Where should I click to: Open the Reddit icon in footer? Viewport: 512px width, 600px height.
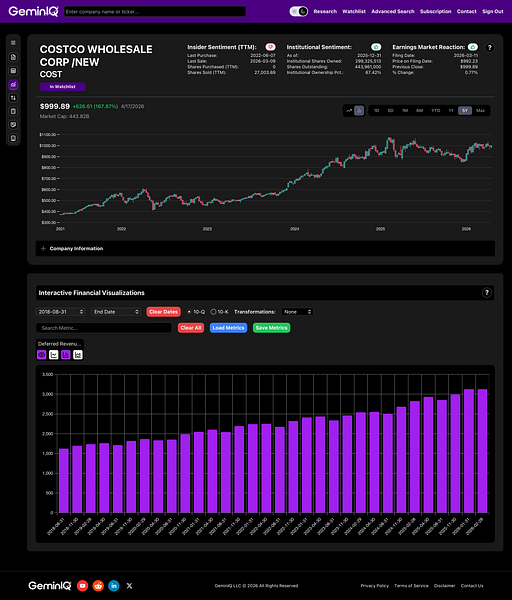(x=98, y=585)
